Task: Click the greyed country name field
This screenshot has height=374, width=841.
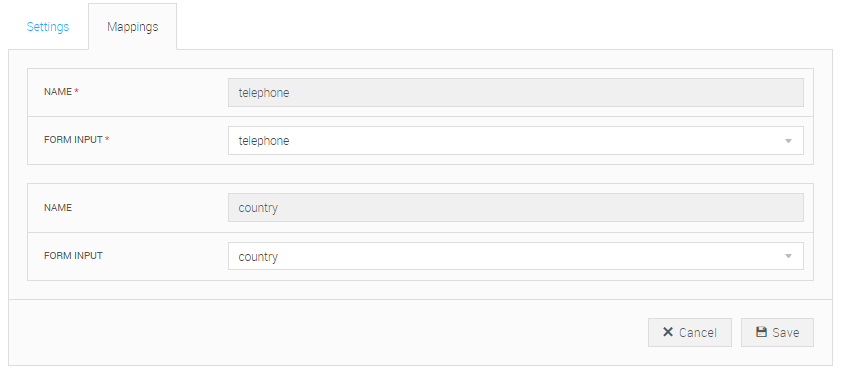Action: (515, 208)
